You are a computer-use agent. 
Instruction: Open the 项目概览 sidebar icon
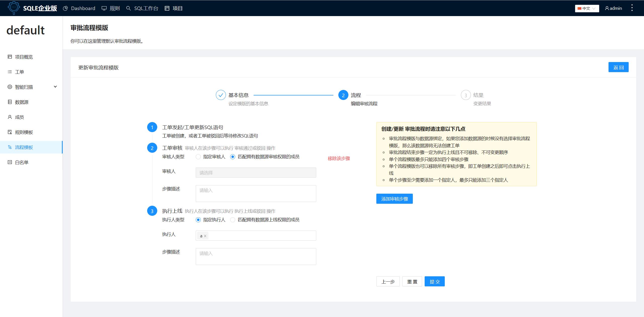pos(10,57)
